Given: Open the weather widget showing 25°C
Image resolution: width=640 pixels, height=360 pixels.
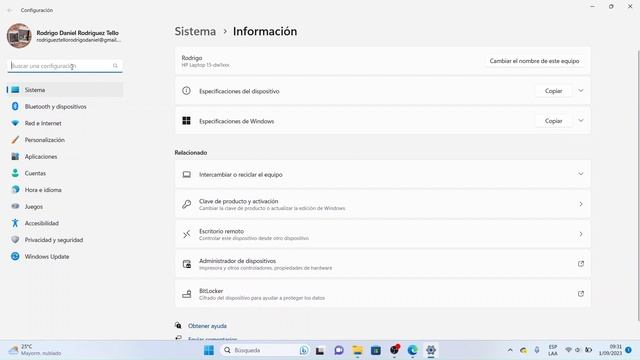Looking at the screenshot, I should (35, 350).
